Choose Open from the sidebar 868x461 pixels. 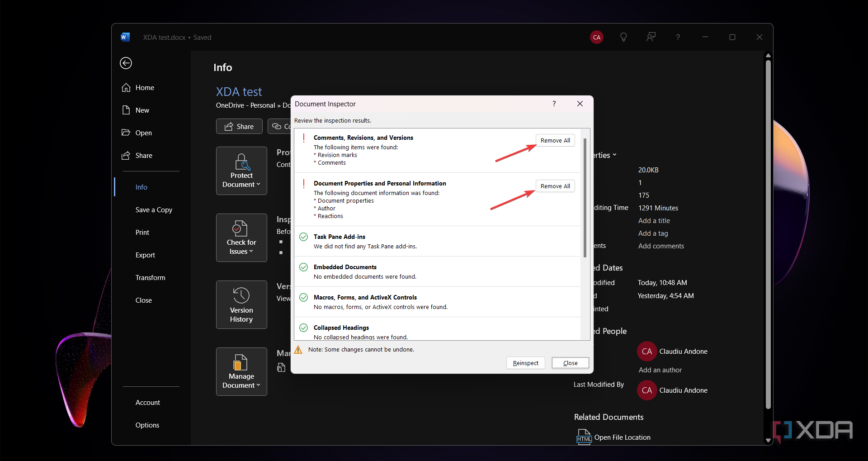click(137, 133)
